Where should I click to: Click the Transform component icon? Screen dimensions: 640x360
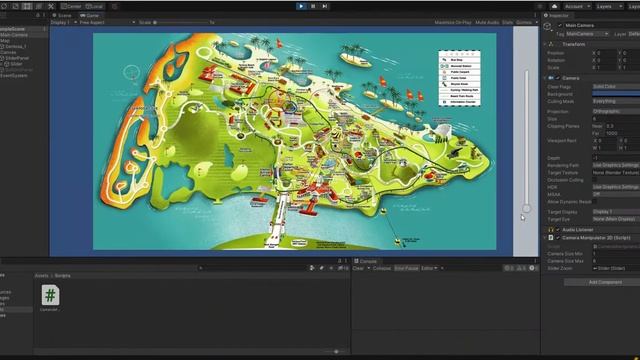click(551, 44)
